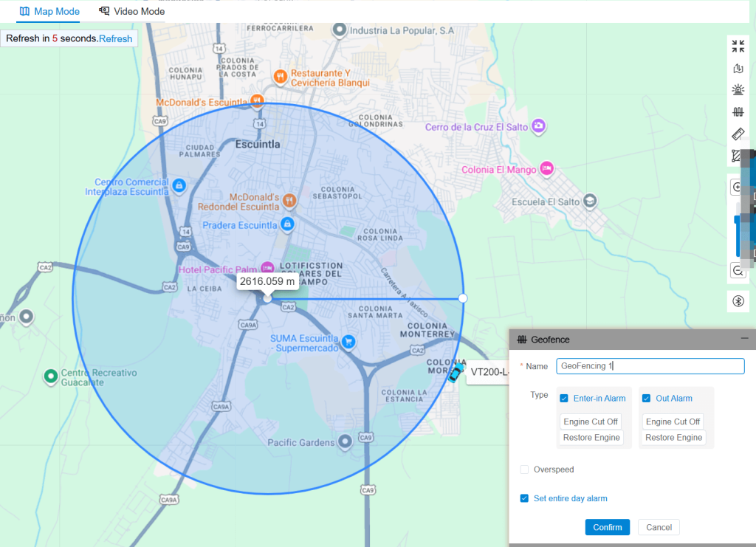Open the area measurement tool
756x547 pixels.
[x=738, y=156]
